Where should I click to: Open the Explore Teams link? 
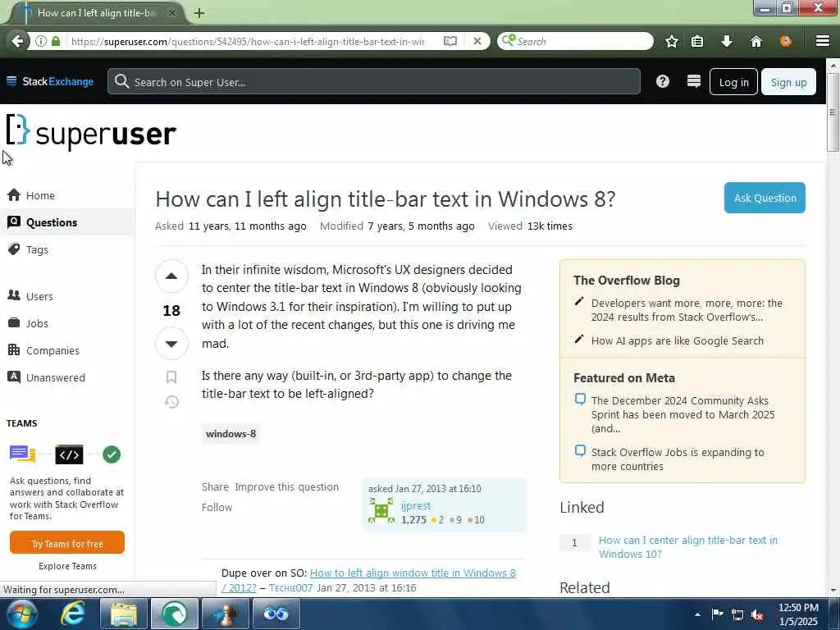coord(67,566)
